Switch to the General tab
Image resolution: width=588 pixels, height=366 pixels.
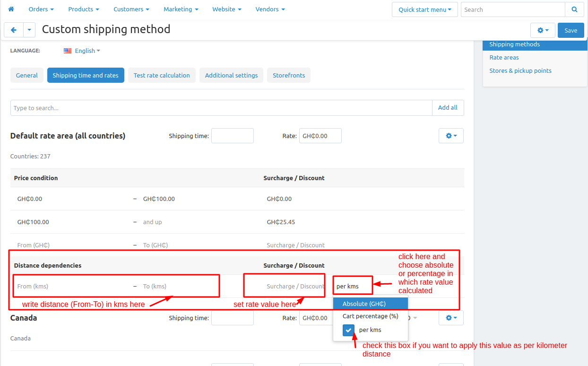coord(27,75)
